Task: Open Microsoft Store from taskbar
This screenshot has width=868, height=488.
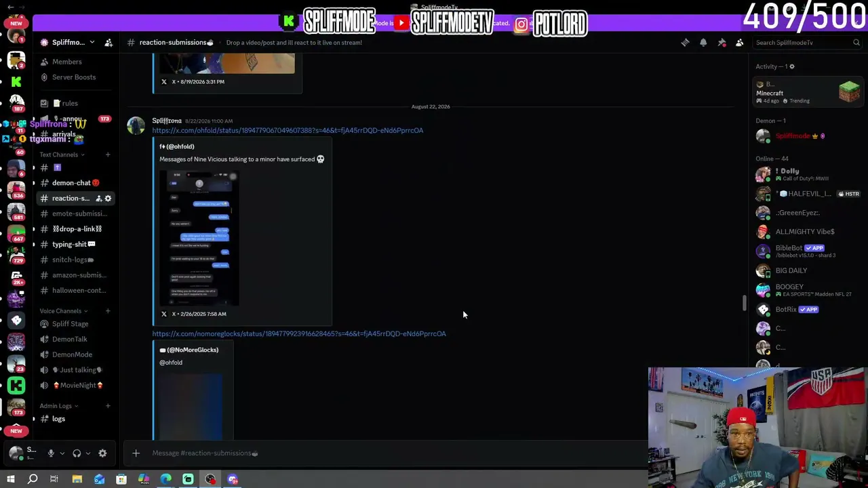Action: pyautogui.click(x=121, y=479)
